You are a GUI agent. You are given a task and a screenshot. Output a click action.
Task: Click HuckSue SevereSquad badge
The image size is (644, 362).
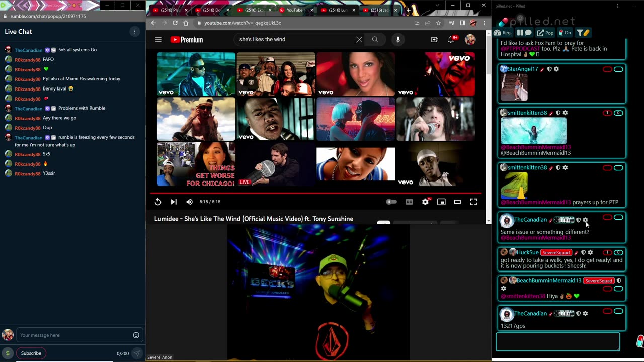coord(556,252)
